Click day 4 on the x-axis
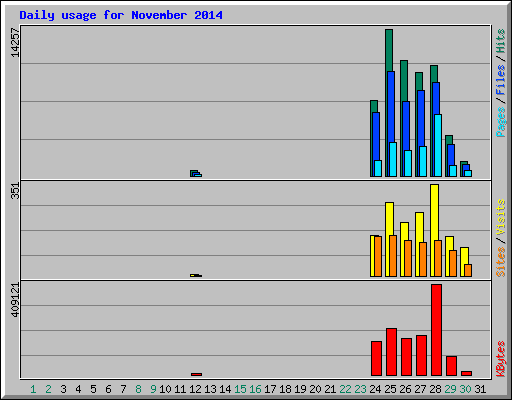 78,389
